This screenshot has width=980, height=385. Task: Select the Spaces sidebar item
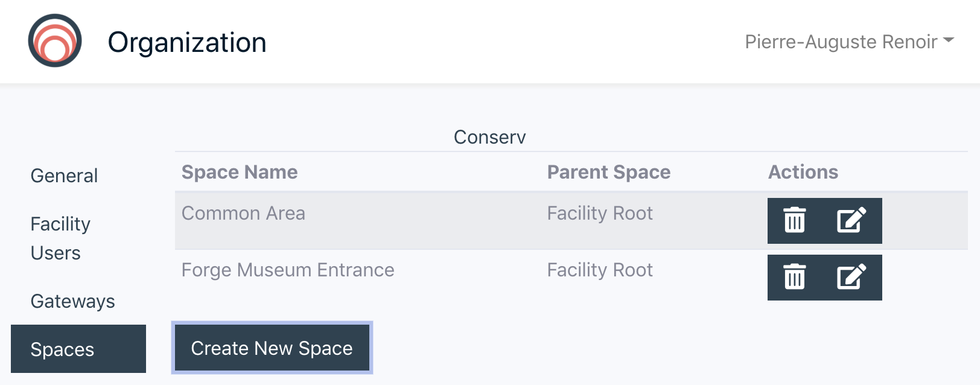click(x=78, y=349)
